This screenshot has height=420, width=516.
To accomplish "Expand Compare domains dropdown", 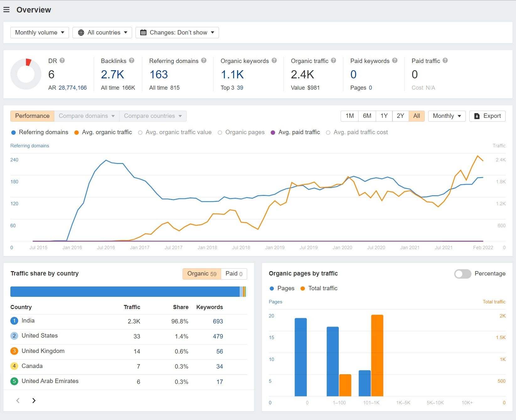I will coord(87,116).
